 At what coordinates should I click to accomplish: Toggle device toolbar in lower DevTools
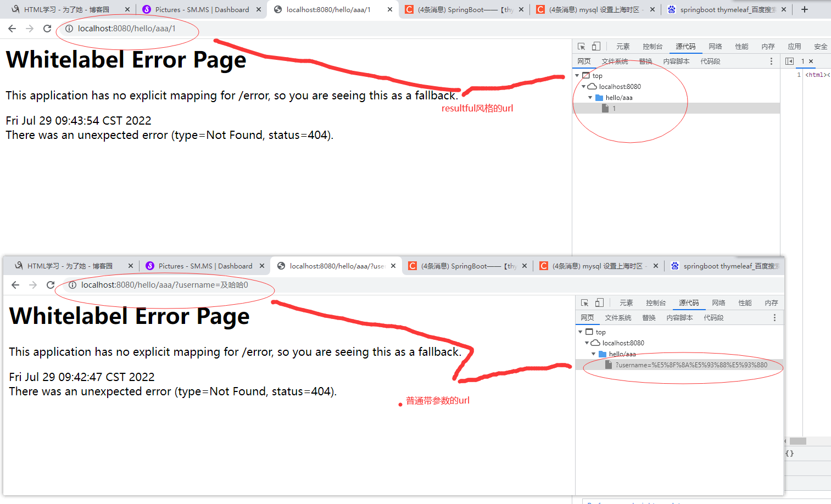pos(599,303)
